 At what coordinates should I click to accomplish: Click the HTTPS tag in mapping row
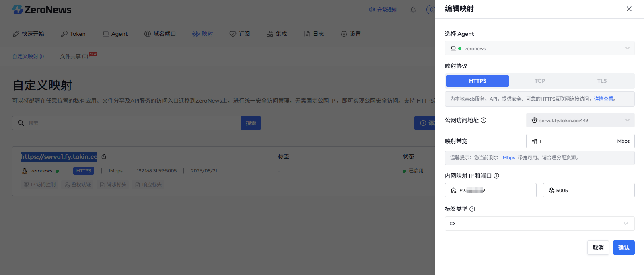click(84, 171)
